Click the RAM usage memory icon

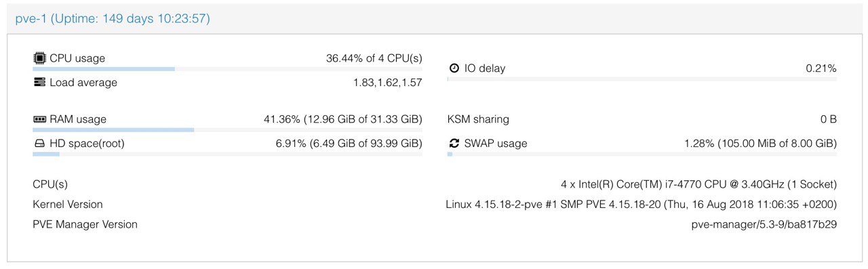(x=39, y=119)
